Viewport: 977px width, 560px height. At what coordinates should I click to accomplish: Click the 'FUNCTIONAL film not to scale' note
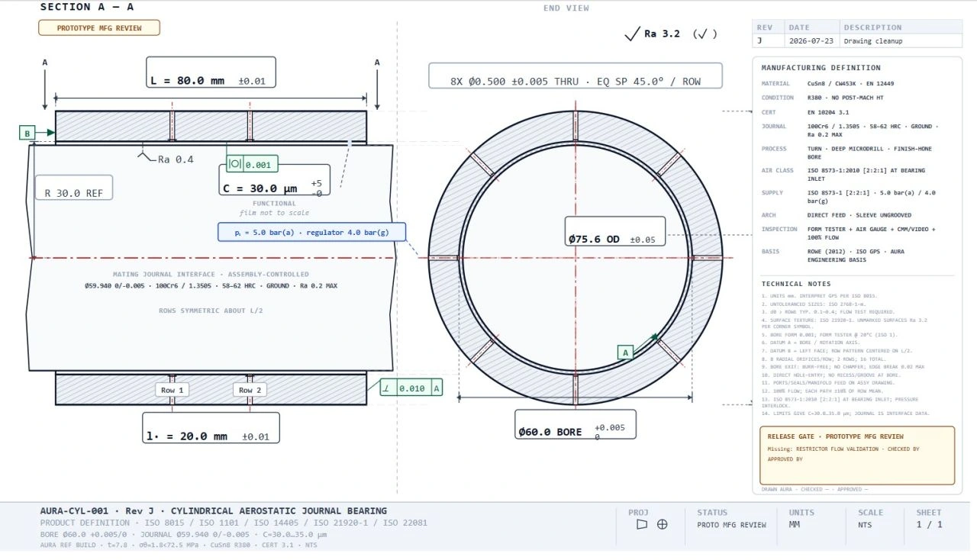275,208
